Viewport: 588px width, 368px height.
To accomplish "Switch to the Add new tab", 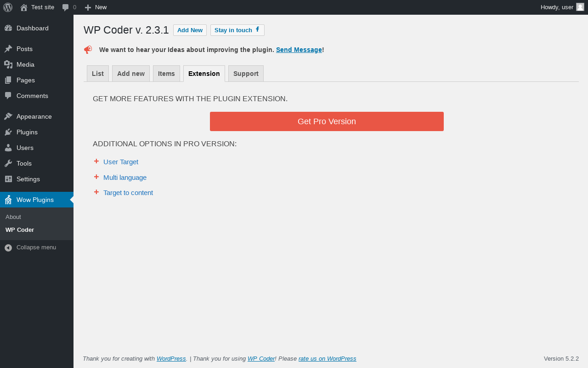I will (x=131, y=74).
